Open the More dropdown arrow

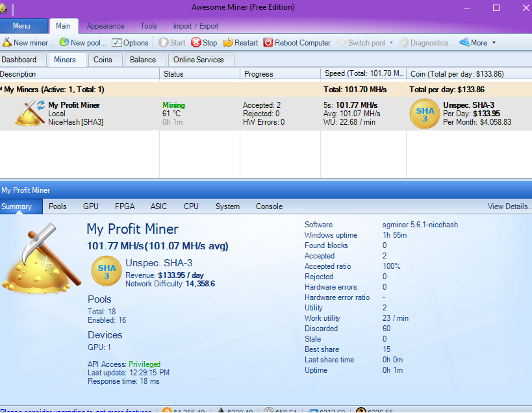(x=494, y=43)
